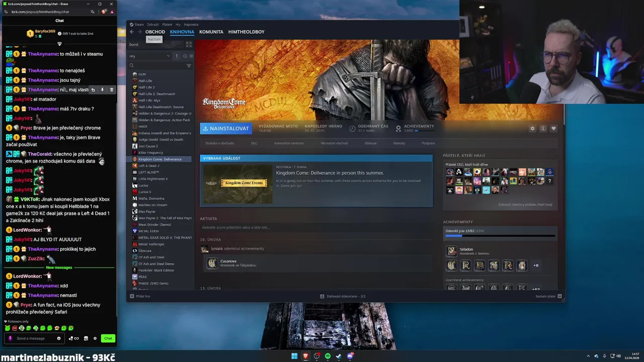Open advanced library filter options icon

click(189, 65)
